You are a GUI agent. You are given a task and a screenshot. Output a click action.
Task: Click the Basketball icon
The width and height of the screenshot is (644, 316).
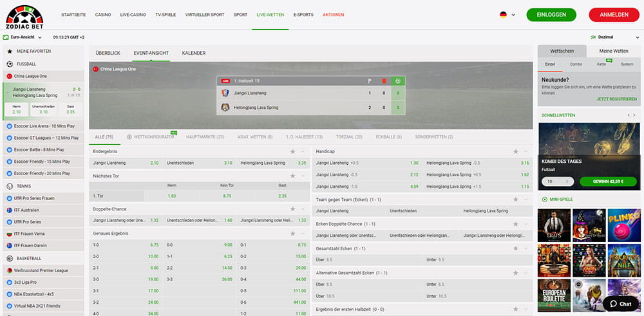tap(10, 259)
